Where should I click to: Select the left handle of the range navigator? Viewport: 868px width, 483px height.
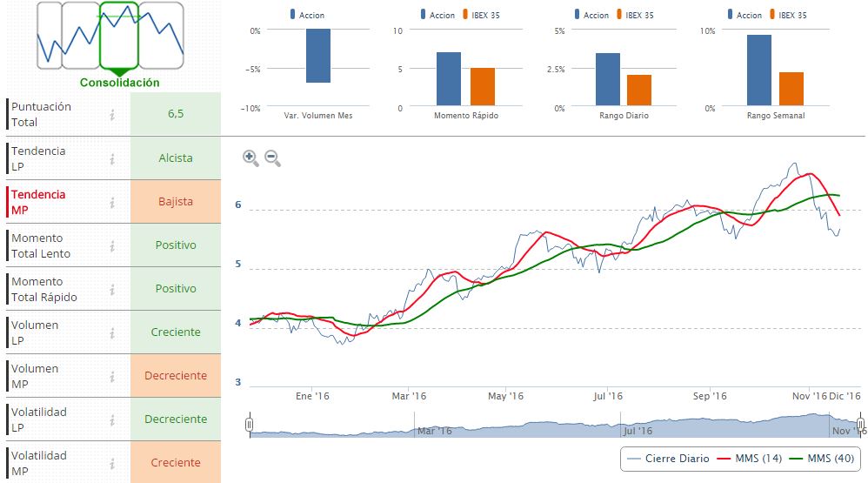[249, 425]
